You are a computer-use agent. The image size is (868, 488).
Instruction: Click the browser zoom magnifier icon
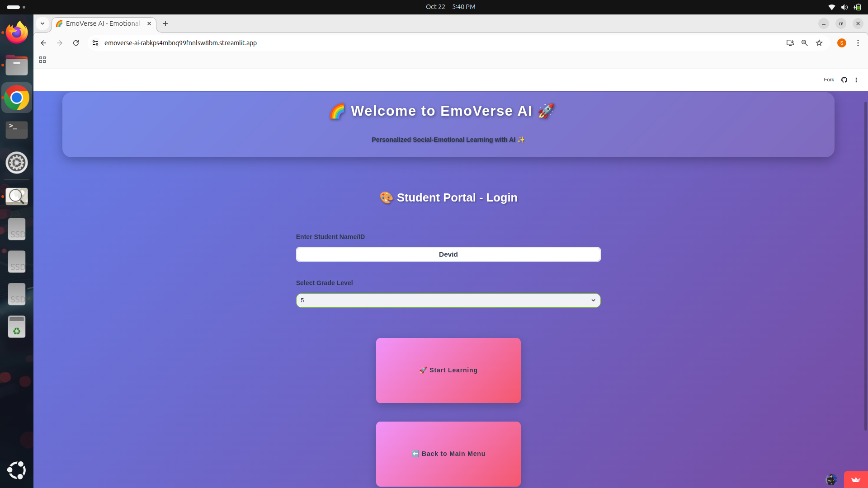point(805,43)
